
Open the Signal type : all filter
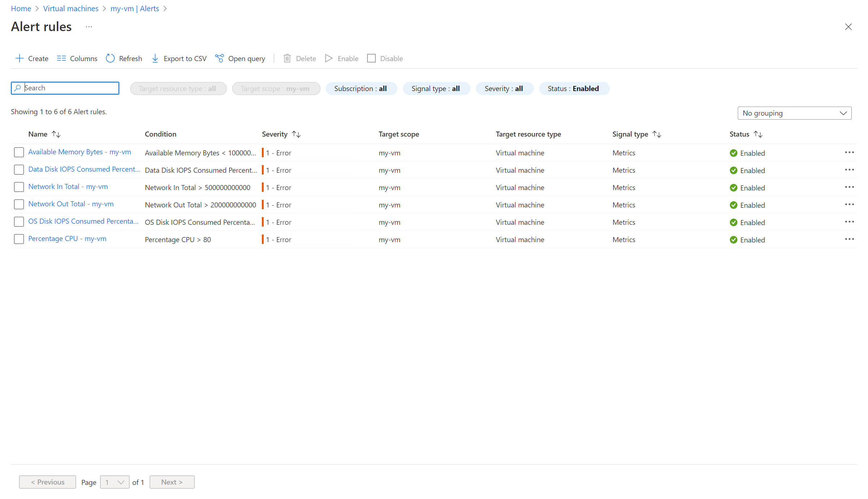point(436,89)
